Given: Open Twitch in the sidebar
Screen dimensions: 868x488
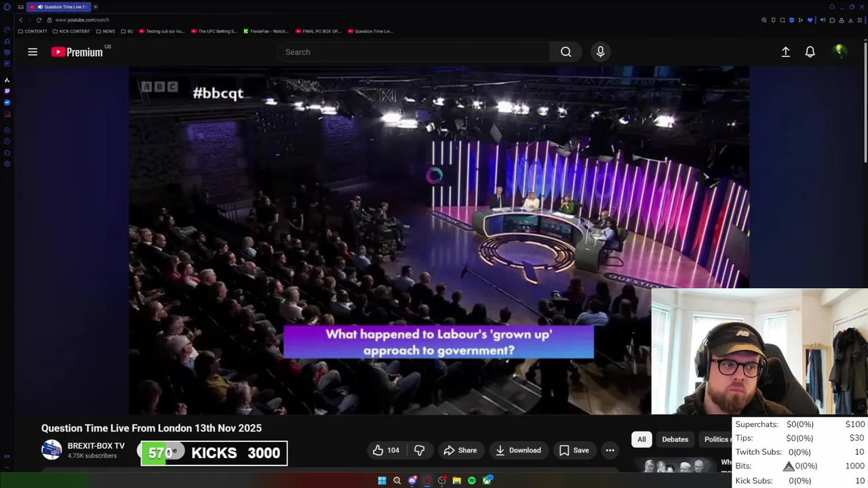Looking at the screenshot, I should pyautogui.click(x=7, y=91).
